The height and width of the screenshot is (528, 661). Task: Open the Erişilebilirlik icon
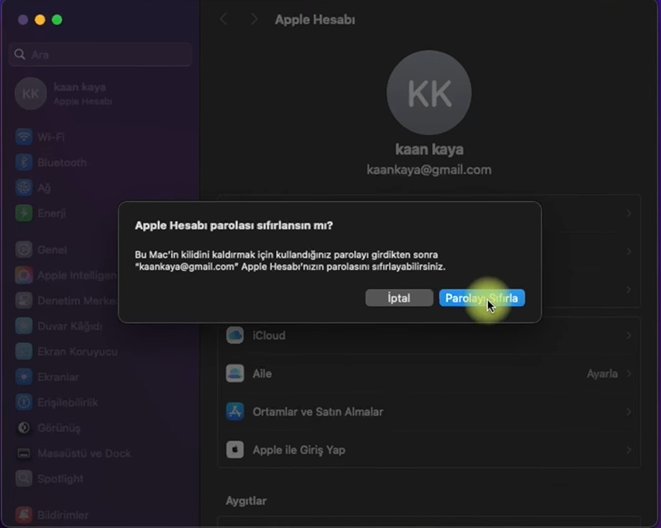pos(24,402)
